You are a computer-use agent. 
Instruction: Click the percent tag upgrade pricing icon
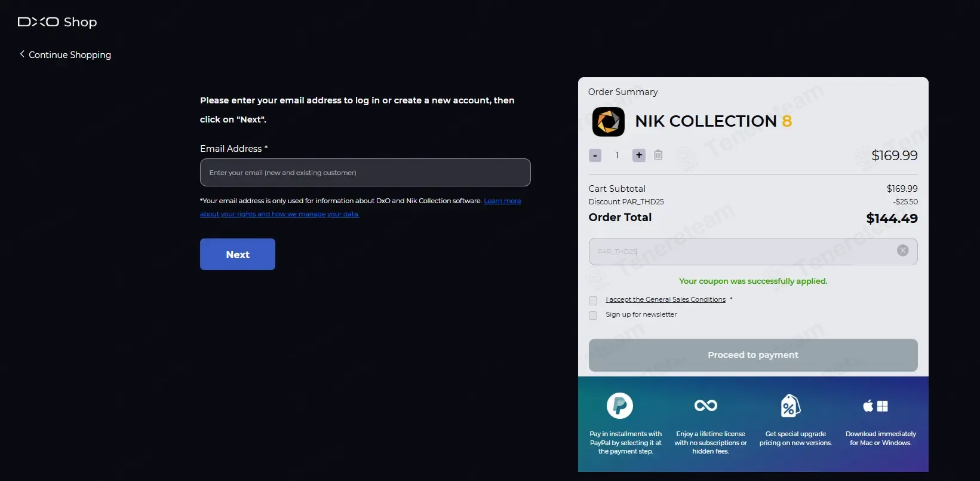pyautogui.click(x=790, y=406)
